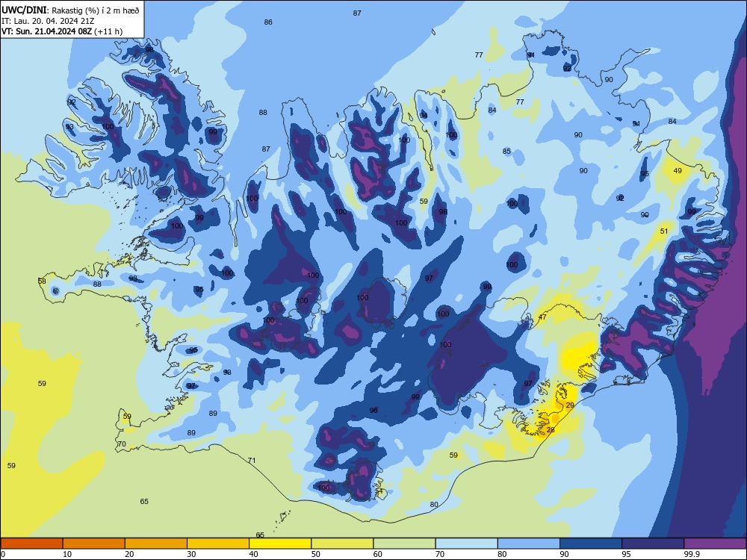Click the humidity value 49 on map
Image resolution: width=747 pixels, height=560 pixels.
(x=678, y=170)
